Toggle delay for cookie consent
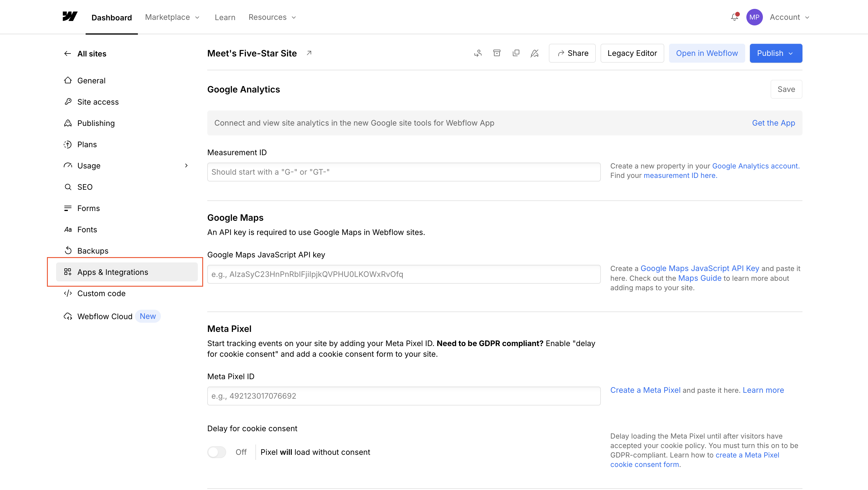 tap(217, 452)
